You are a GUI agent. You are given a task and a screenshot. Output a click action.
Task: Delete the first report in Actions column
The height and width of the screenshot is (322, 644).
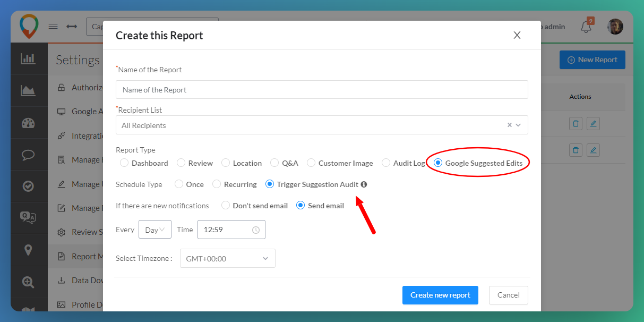[x=576, y=124]
